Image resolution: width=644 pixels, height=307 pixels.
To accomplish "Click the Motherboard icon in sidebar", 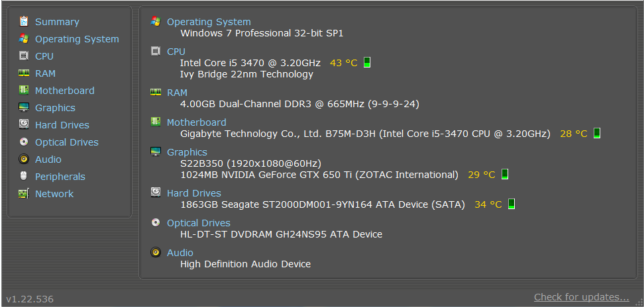I will pyautogui.click(x=24, y=90).
